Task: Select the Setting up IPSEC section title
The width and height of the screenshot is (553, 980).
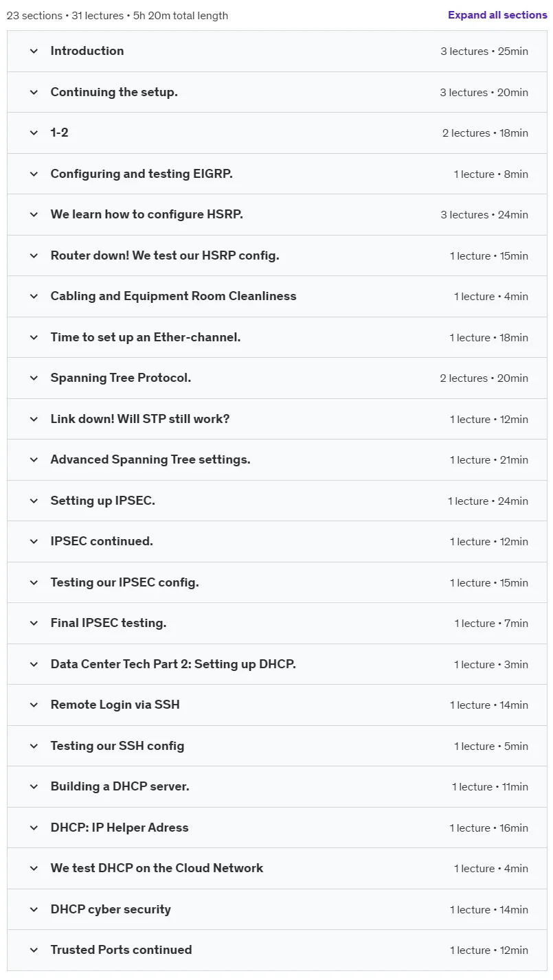Action: click(x=103, y=501)
